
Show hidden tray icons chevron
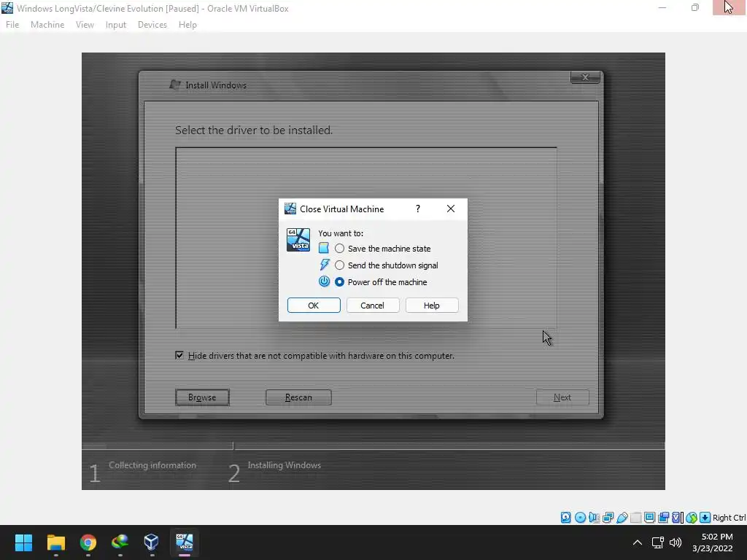637,542
